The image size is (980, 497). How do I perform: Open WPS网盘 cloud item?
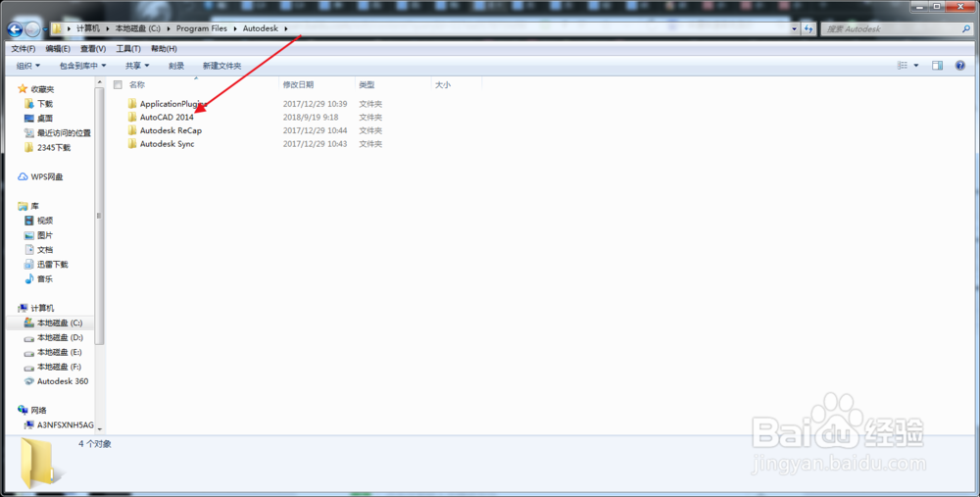tap(46, 176)
